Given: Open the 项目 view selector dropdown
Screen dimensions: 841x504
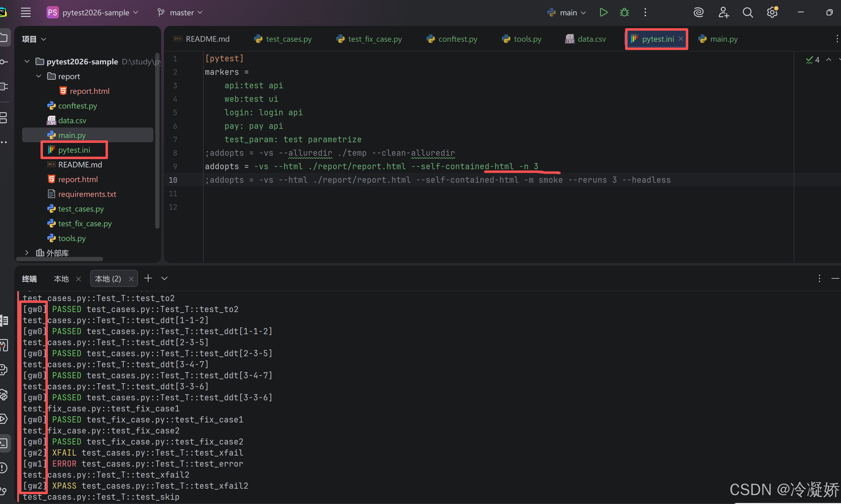Looking at the screenshot, I should (x=34, y=39).
